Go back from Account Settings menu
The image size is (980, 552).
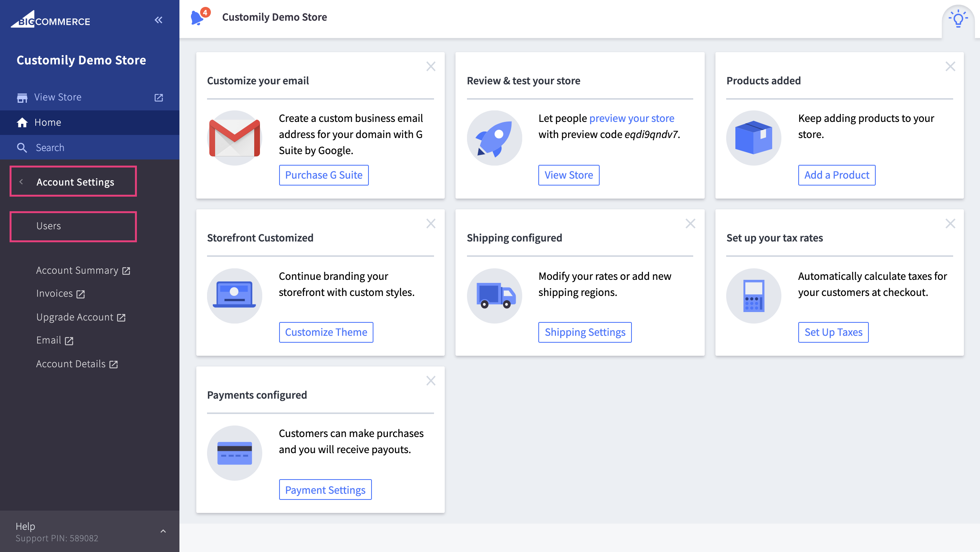tap(21, 182)
